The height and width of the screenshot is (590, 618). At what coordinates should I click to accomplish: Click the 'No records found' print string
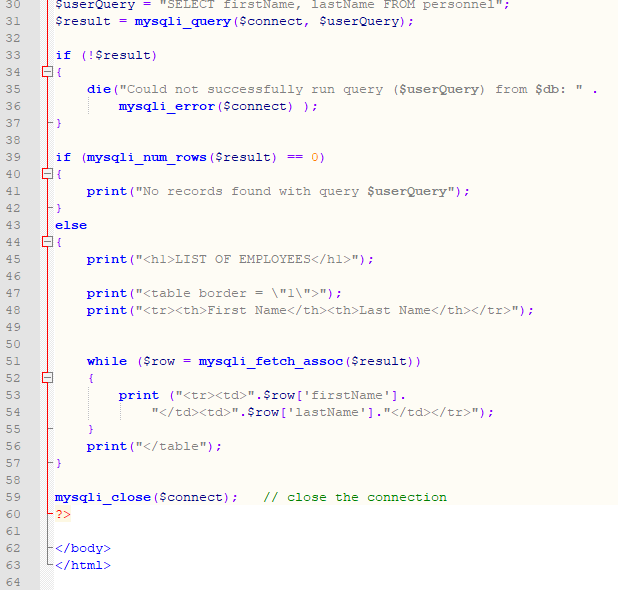pos(295,192)
